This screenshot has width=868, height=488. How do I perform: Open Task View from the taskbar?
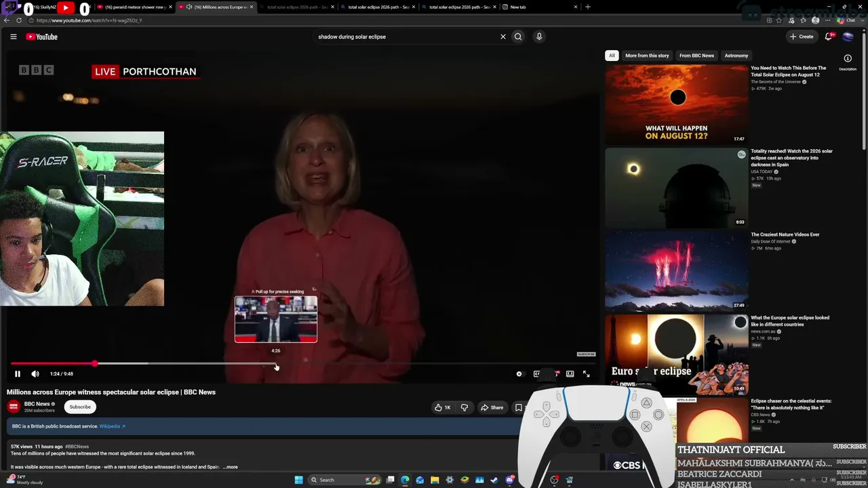pyautogui.click(x=390, y=480)
